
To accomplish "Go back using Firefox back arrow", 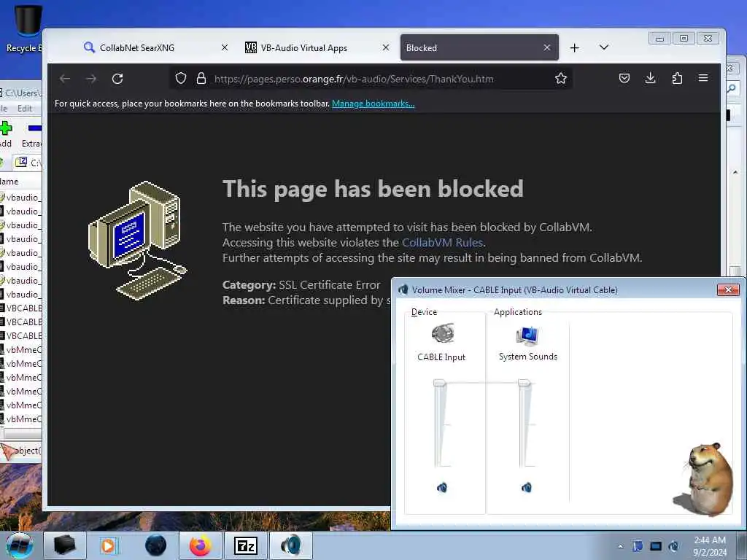I will [x=65, y=79].
